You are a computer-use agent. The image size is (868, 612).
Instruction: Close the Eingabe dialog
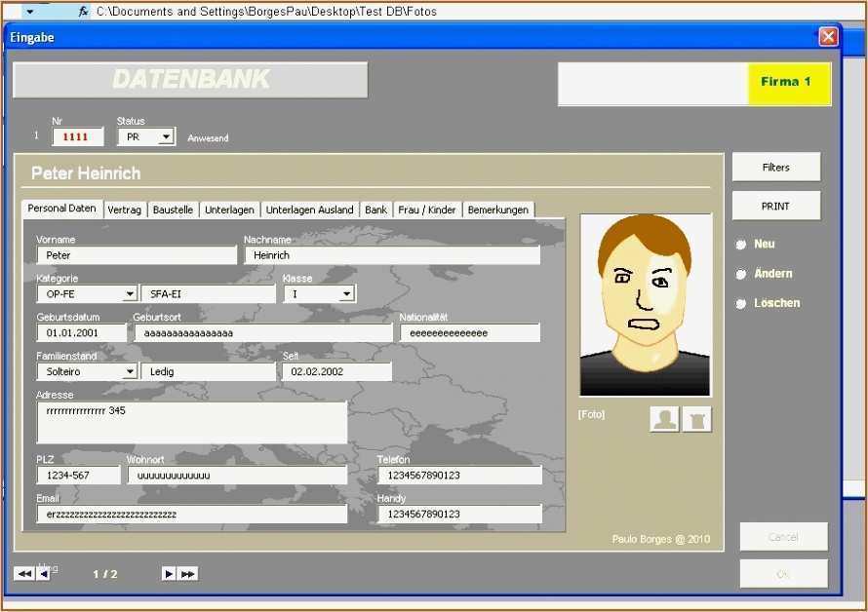point(828,37)
